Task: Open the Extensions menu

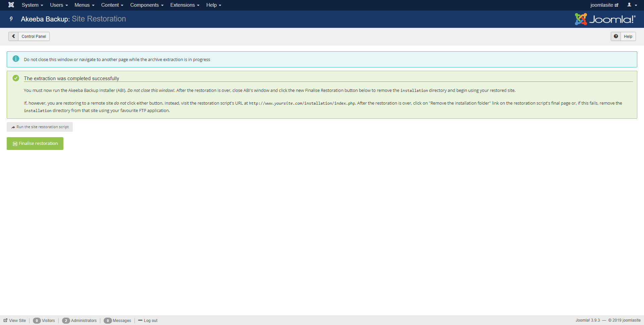Action: point(184,5)
